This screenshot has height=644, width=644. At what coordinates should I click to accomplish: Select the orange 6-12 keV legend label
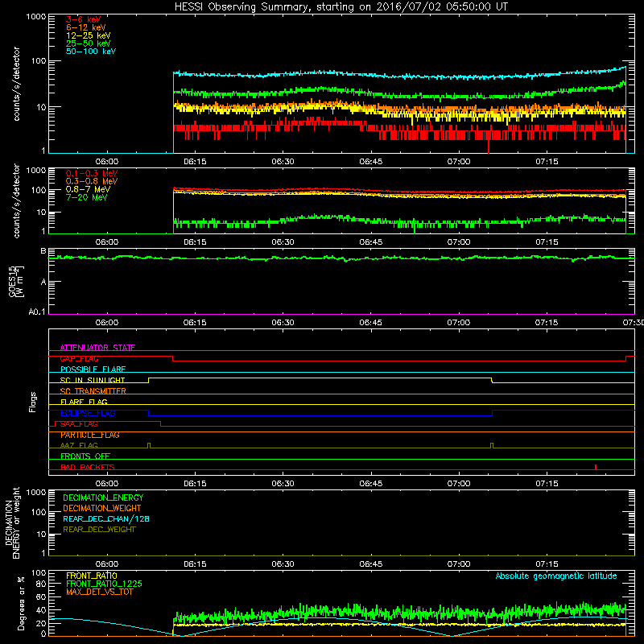pos(86,27)
